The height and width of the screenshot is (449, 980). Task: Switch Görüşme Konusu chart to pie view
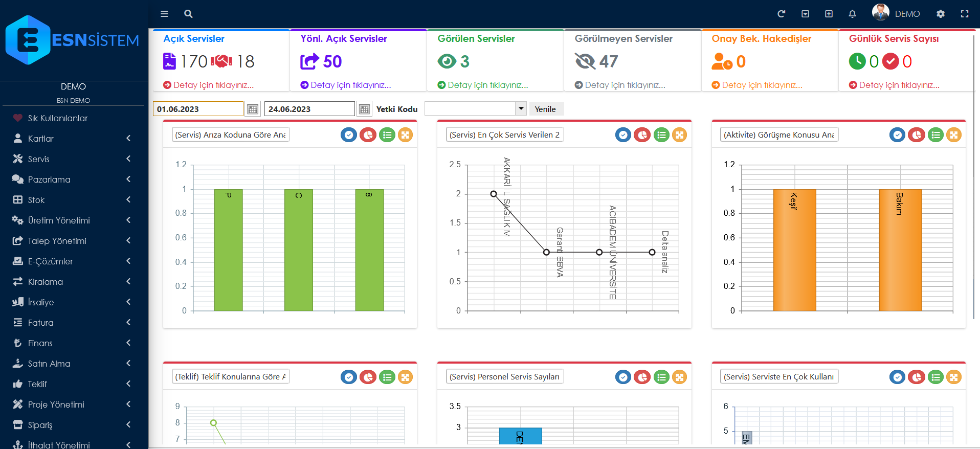click(916, 135)
